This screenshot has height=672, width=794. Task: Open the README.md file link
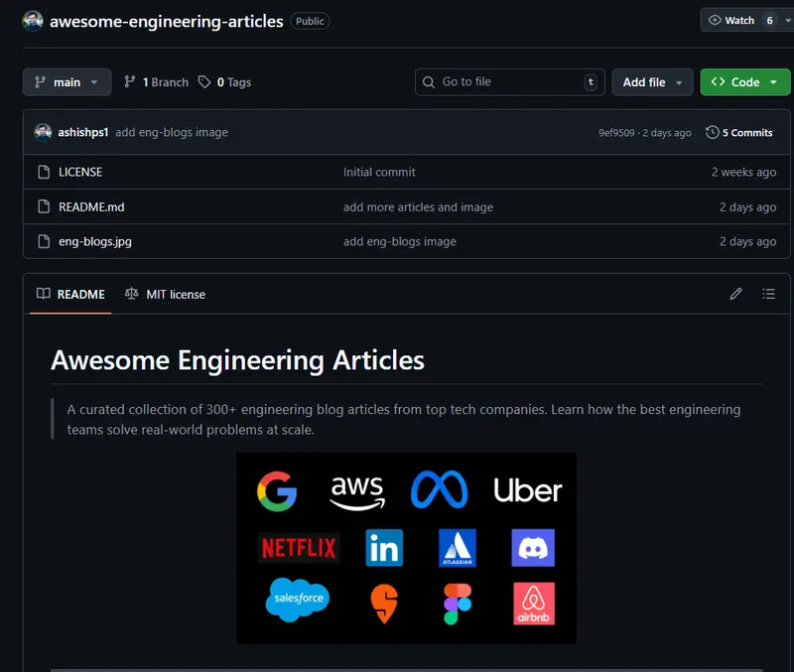(90, 206)
